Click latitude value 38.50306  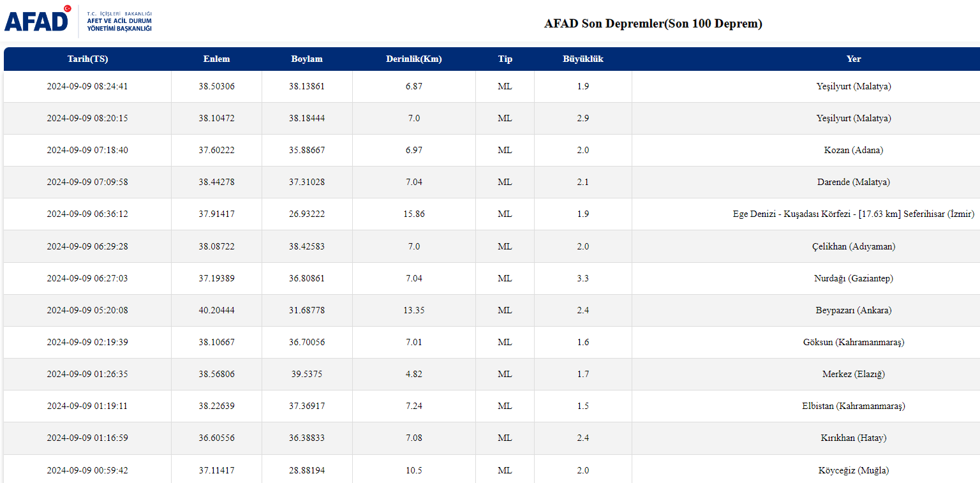point(216,86)
